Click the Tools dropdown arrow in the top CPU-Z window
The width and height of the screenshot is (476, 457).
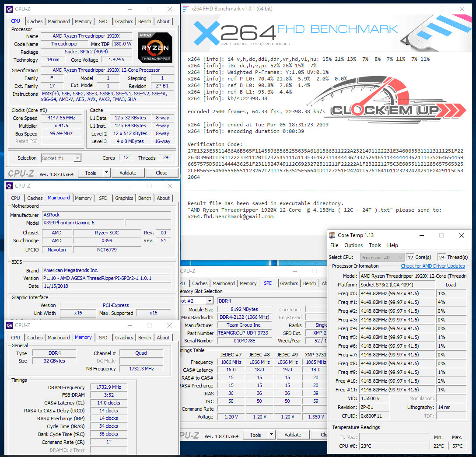[106, 173]
